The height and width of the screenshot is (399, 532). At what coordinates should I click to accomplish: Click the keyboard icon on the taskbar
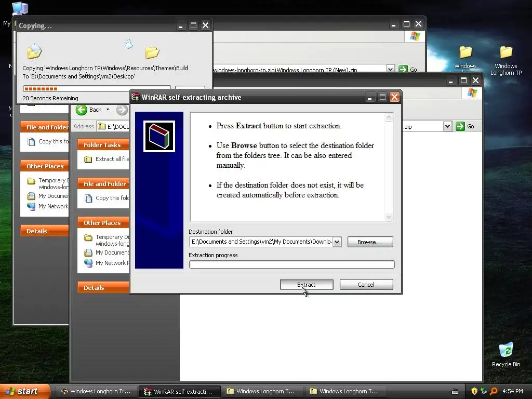(455, 392)
